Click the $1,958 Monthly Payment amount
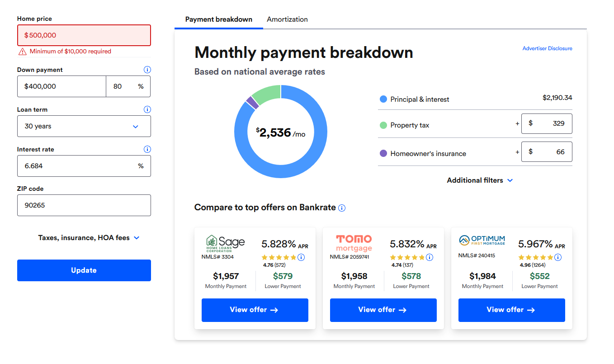Screen dimensions: 614x364 [x=354, y=276]
